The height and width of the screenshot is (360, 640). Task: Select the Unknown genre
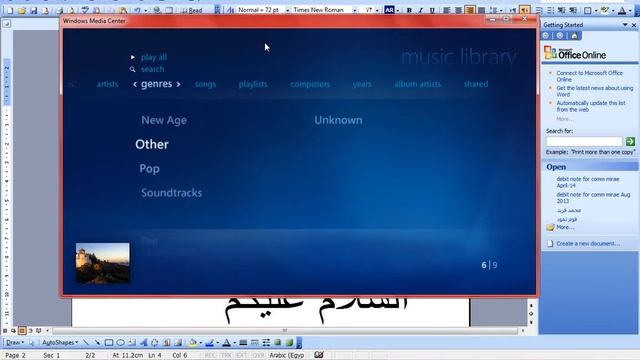[338, 120]
